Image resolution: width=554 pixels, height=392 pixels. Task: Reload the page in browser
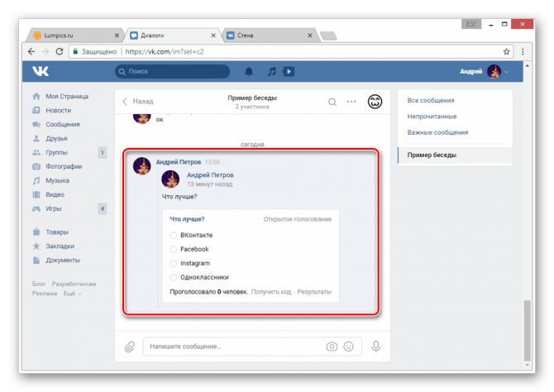point(60,51)
